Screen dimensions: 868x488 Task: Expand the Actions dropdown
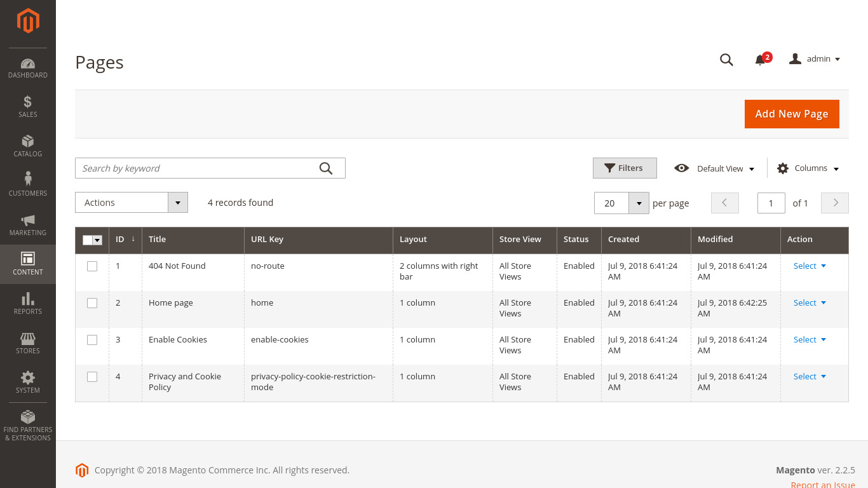click(x=132, y=203)
